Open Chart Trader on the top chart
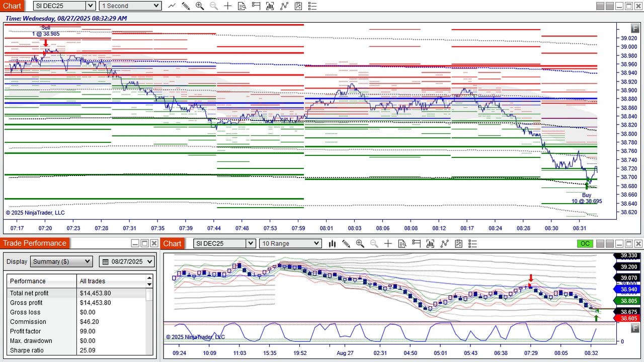The width and height of the screenshot is (644, 362). [256, 6]
